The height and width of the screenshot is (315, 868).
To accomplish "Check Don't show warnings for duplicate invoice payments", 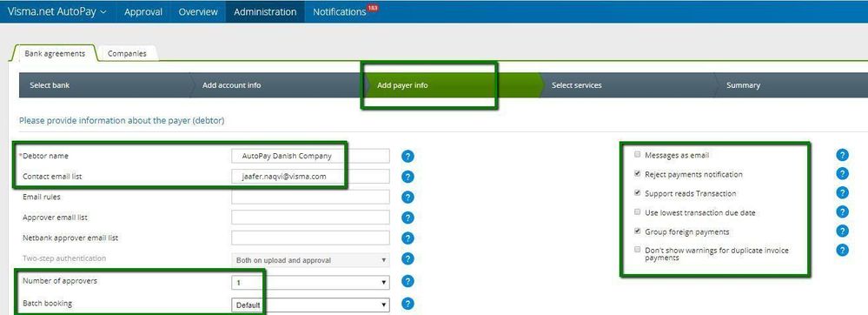I will pos(638,250).
